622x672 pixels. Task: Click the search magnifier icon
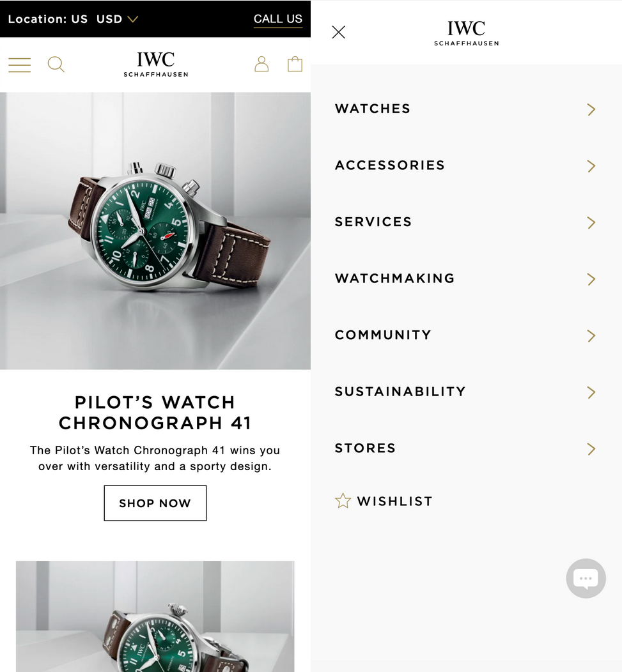pos(56,65)
